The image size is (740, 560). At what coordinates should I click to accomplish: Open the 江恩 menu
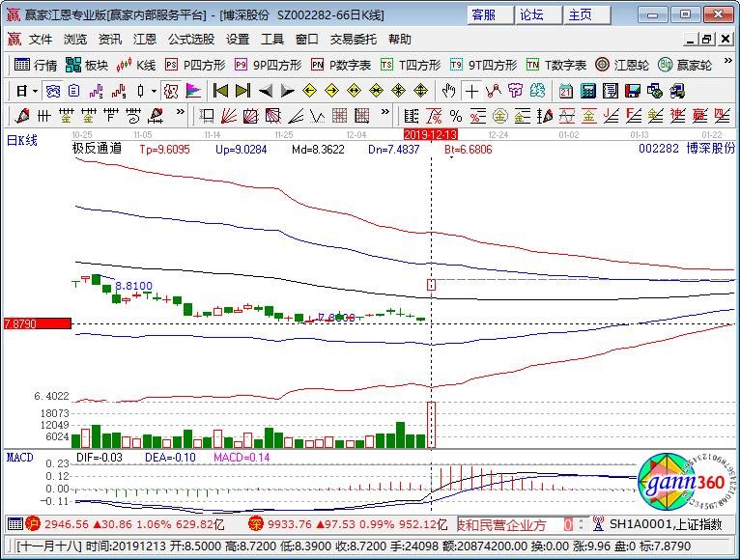pyautogui.click(x=145, y=40)
